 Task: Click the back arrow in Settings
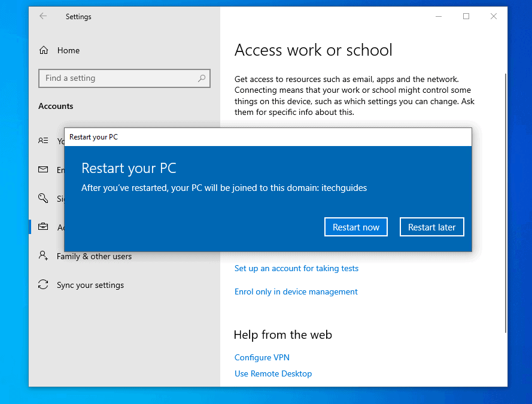click(42, 16)
